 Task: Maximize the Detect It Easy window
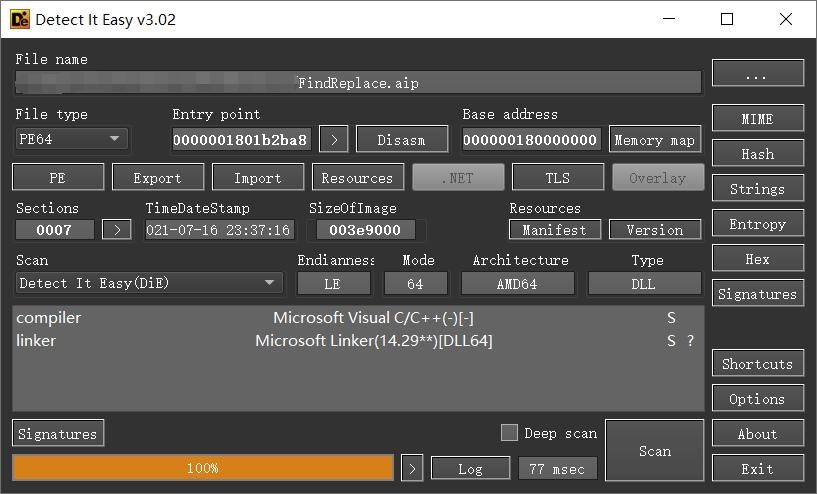[x=727, y=19]
